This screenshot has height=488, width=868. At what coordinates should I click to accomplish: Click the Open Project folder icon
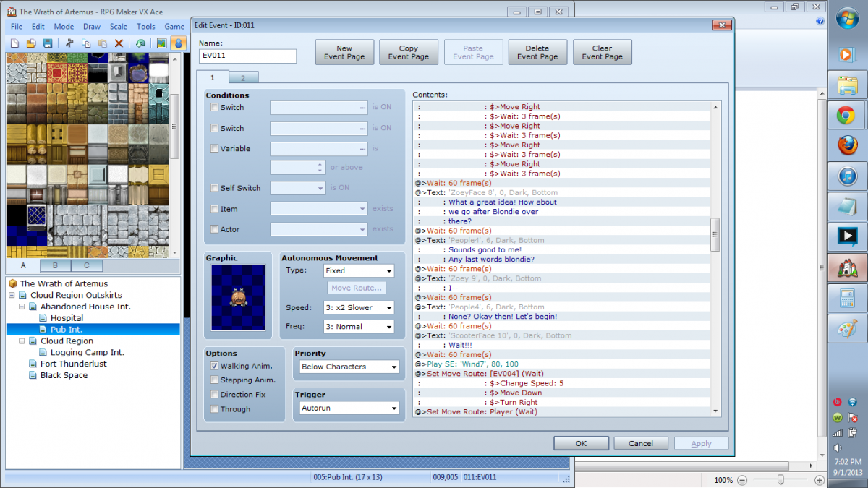point(31,43)
